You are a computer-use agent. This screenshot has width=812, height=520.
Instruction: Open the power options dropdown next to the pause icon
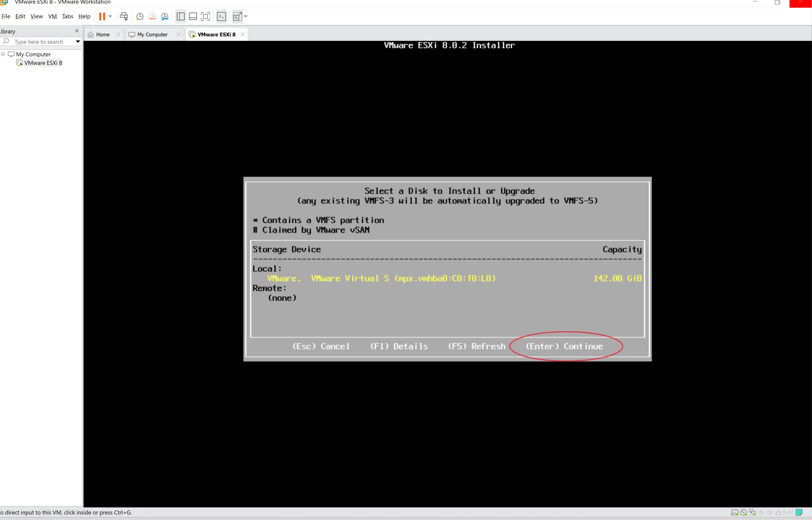pos(110,16)
